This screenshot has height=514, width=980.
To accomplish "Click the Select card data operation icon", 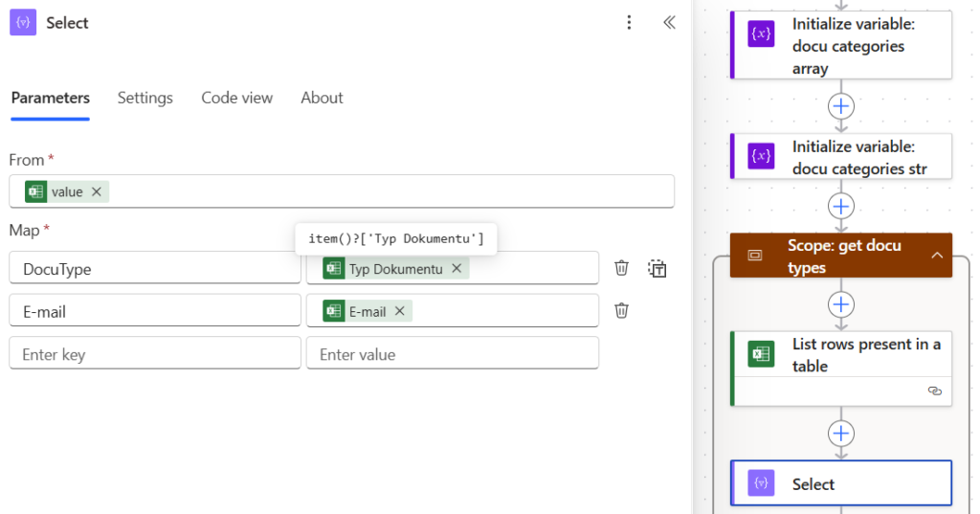I will (761, 483).
